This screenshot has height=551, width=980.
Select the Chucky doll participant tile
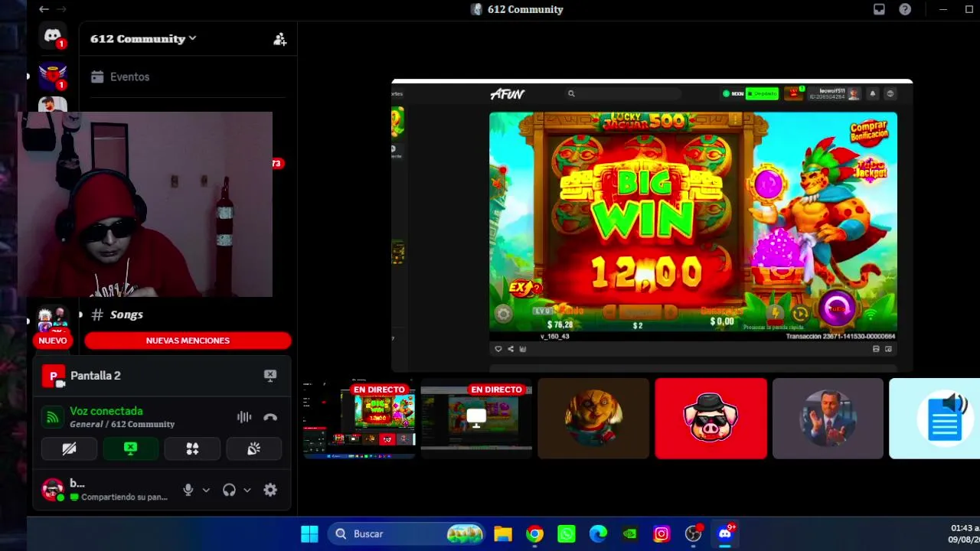[593, 419]
